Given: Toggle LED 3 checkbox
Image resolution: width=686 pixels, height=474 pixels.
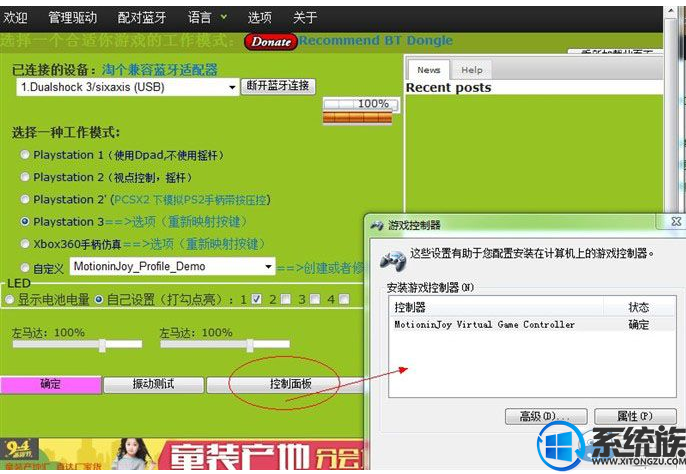Looking at the screenshot, I should click(x=315, y=299).
